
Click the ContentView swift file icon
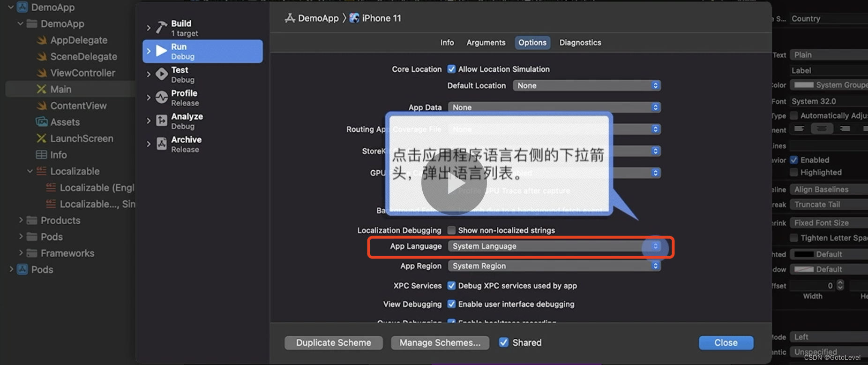42,106
